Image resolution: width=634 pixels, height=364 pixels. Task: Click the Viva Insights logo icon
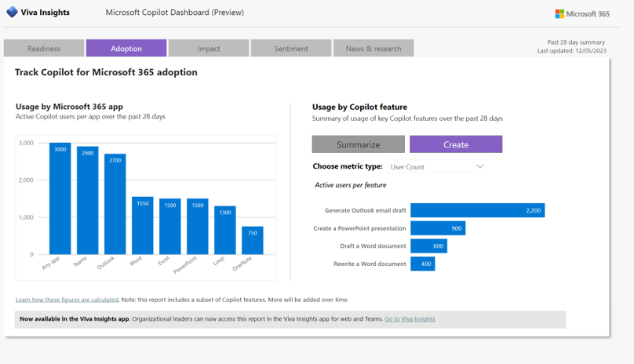pyautogui.click(x=12, y=13)
